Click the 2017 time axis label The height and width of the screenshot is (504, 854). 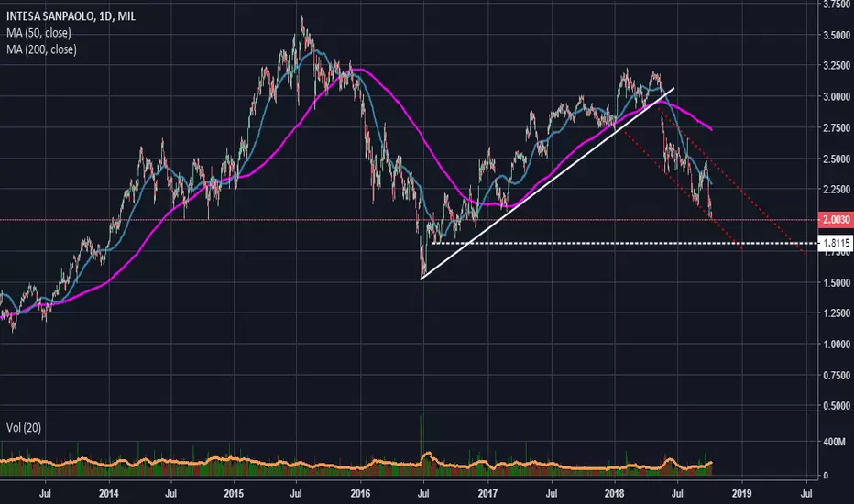coord(487,494)
